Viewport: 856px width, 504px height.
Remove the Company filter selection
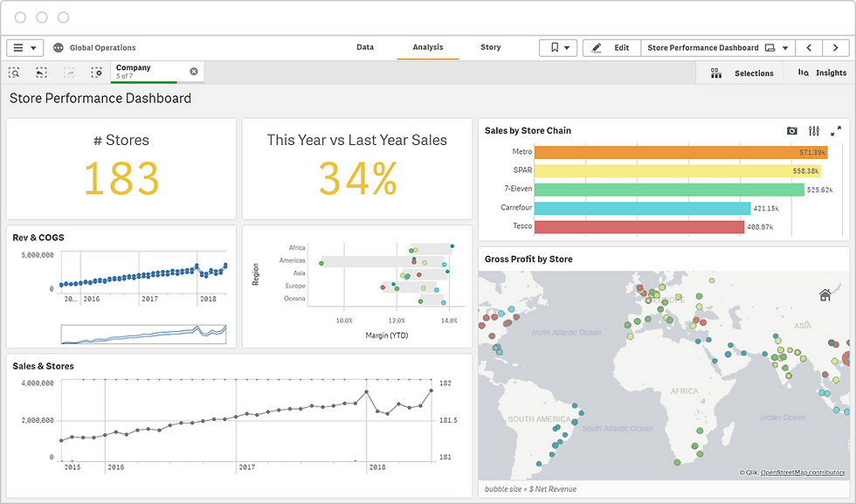[x=193, y=71]
